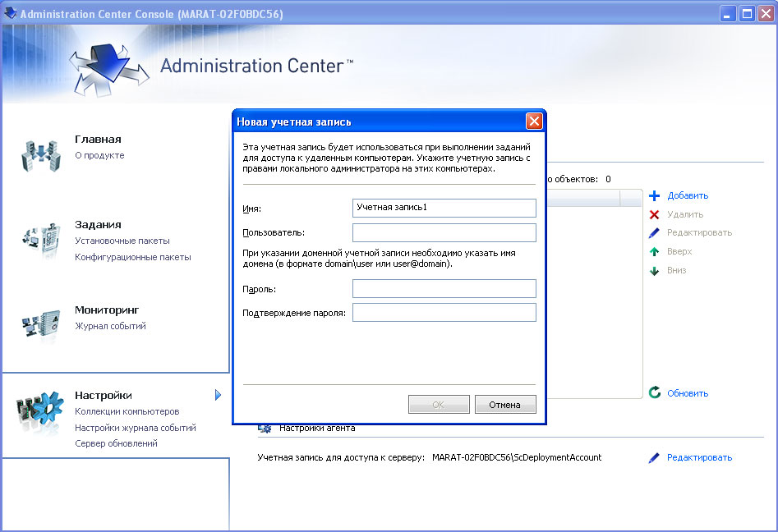The height and width of the screenshot is (532, 778).
Task: Click the Удалить link
Action: click(x=685, y=214)
